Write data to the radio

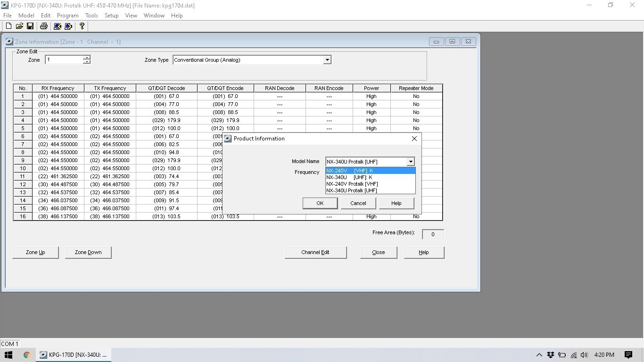(68, 26)
